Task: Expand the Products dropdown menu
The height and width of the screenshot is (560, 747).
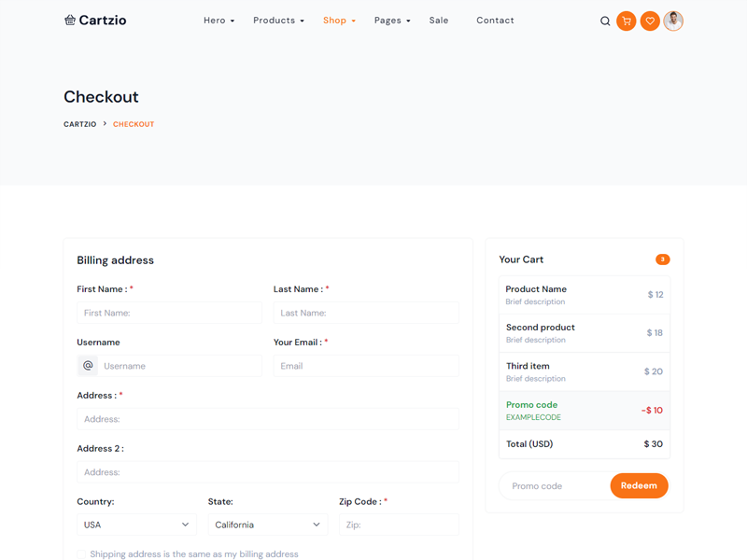Action: (x=278, y=21)
